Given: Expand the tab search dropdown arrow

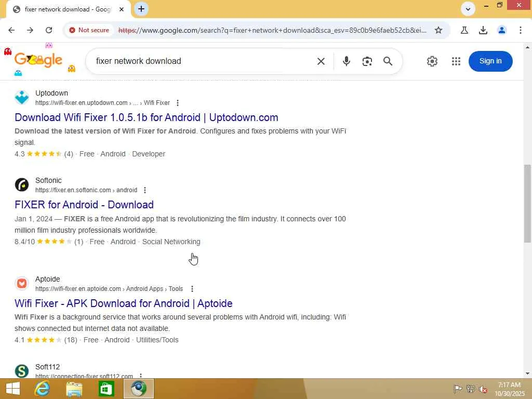Looking at the screenshot, I should point(468,9).
